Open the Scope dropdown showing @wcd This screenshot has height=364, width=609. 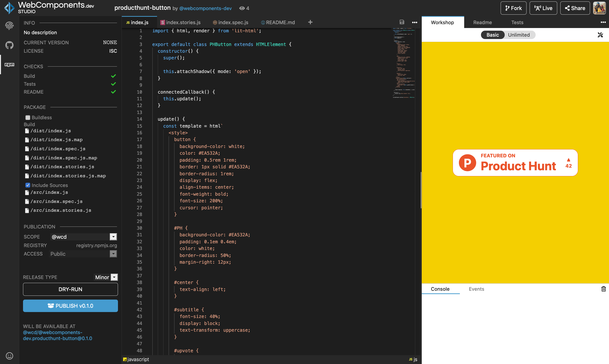(113, 237)
